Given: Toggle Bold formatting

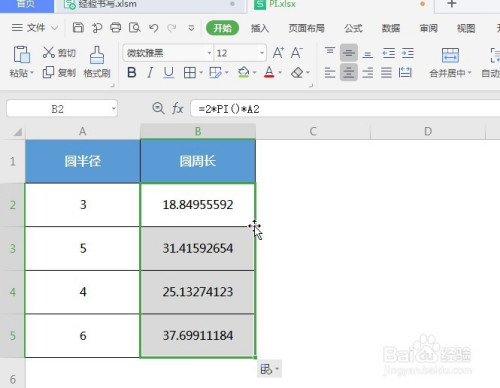Looking at the screenshot, I should 132,72.
